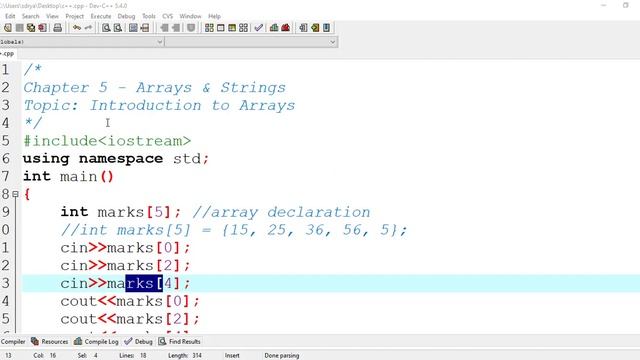
Task: Switch to the Find Results bottom tab
Action: point(180,342)
